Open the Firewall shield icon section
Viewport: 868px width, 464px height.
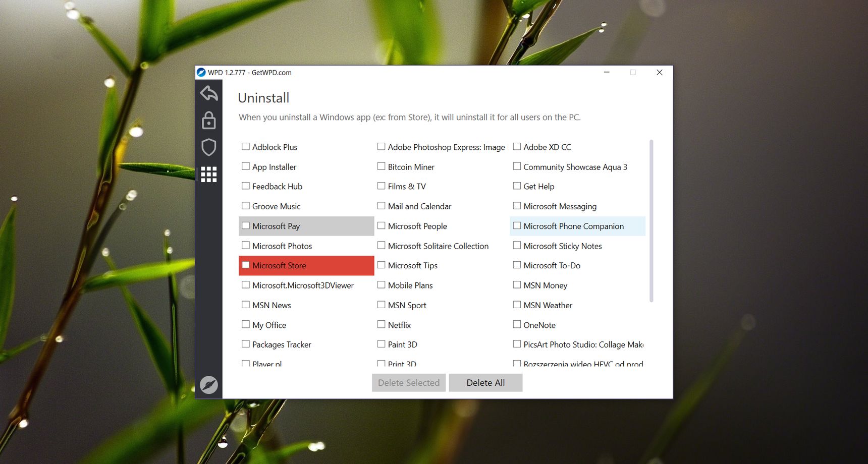tap(209, 147)
